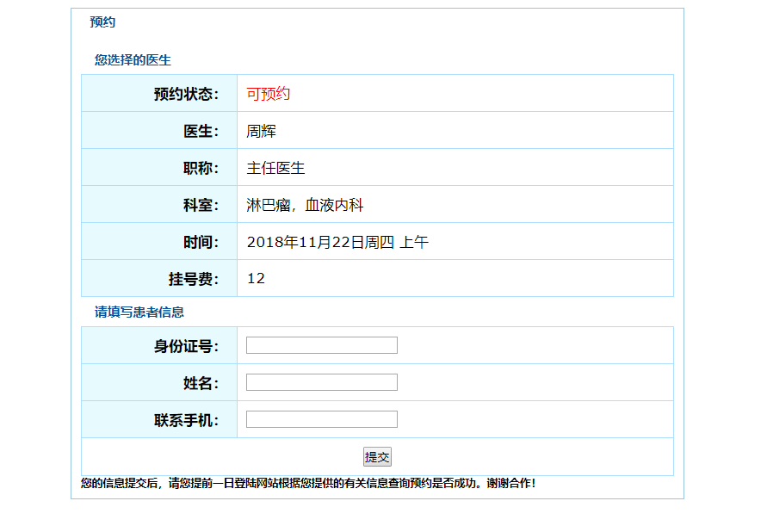Image resolution: width=767 pixels, height=532 pixels.
Task: Click the title value 主任医生
Action: (x=275, y=168)
